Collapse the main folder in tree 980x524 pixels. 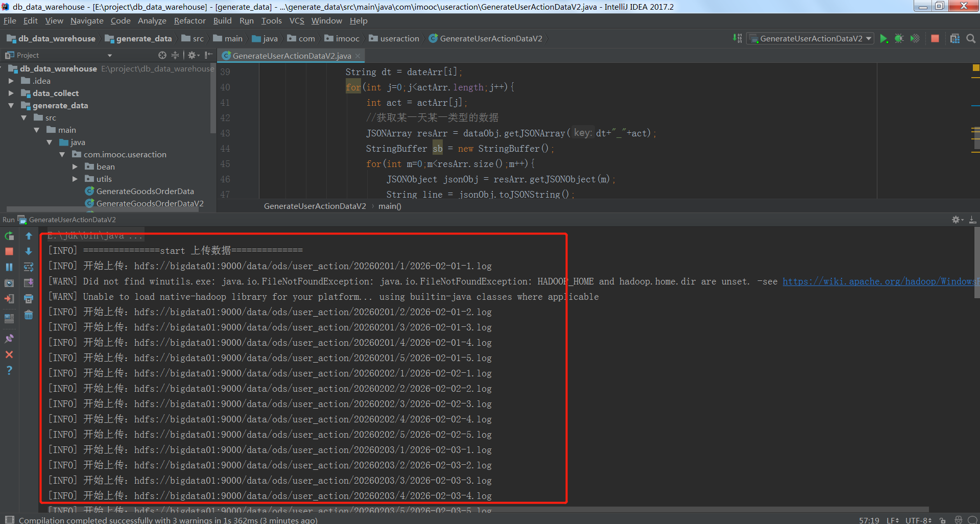point(37,130)
